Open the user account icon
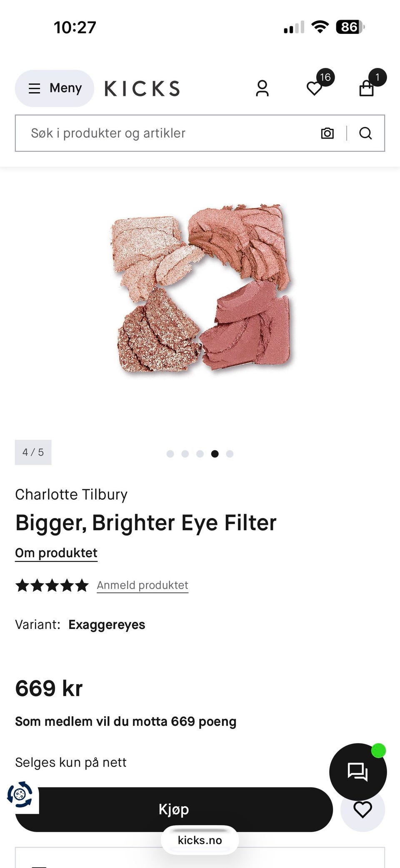400x868 pixels. [x=262, y=88]
